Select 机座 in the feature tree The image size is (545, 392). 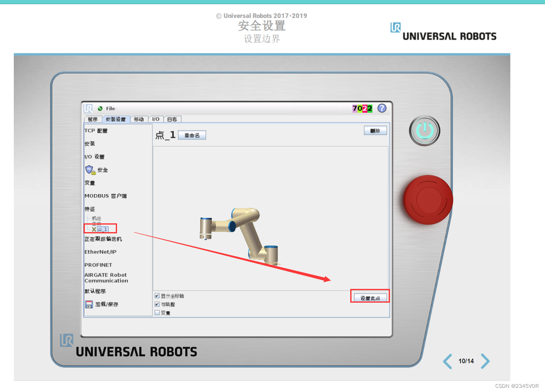(x=97, y=218)
